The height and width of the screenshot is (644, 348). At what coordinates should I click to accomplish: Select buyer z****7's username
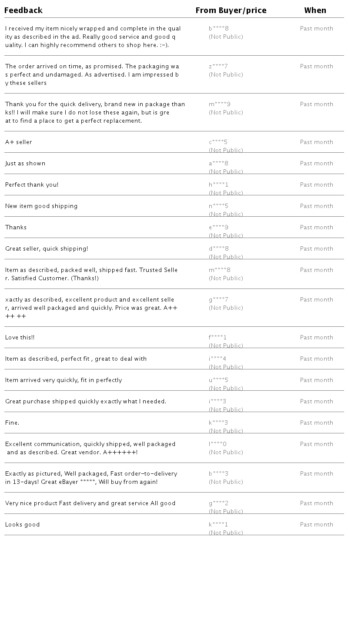coord(218,67)
